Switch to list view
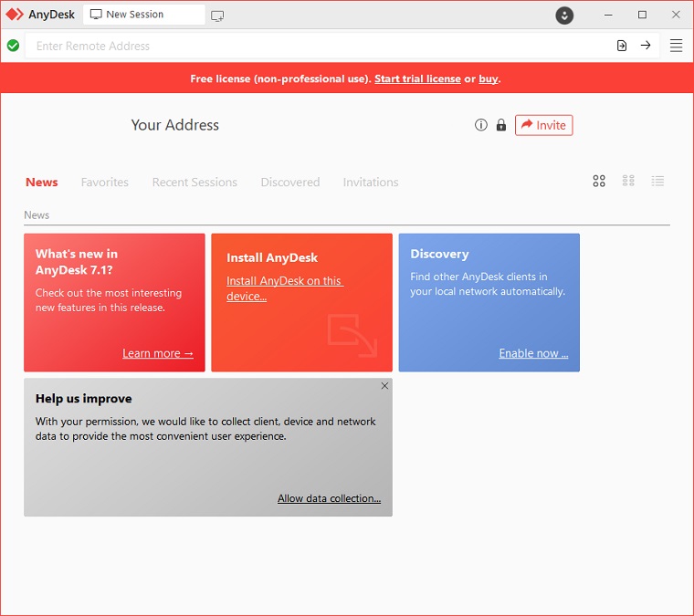The image size is (694, 616). pyautogui.click(x=657, y=181)
